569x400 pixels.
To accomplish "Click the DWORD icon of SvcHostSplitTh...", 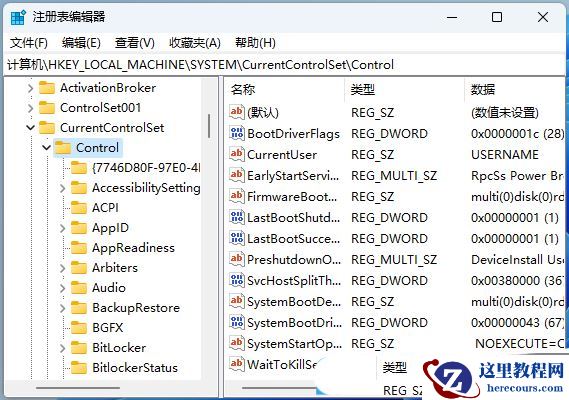I will tap(237, 280).
